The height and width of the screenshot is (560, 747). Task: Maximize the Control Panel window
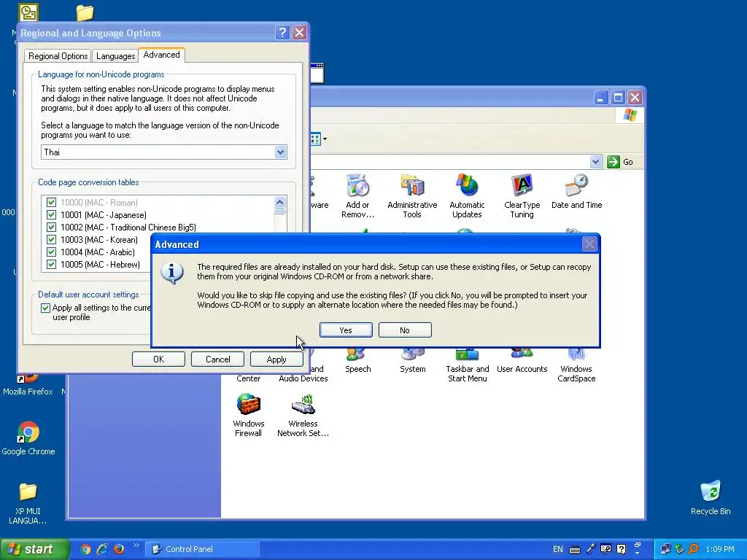pyautogui.click(x=618, y=98)
